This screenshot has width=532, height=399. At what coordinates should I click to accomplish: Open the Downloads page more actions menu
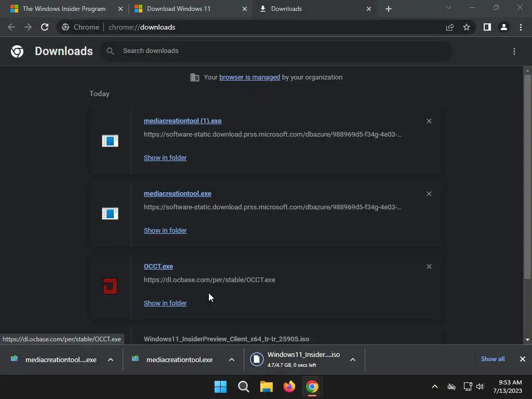tap(514, 51)
